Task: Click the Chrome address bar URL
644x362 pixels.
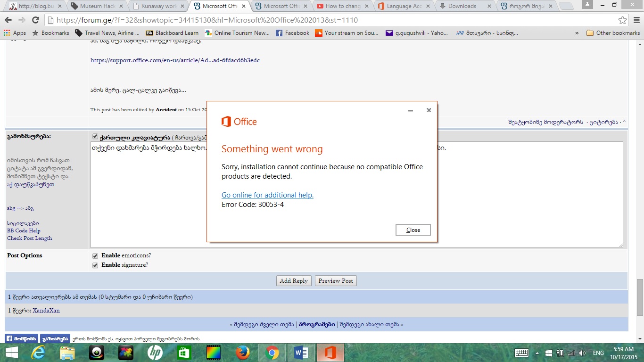Action: (x=207, y=20)
